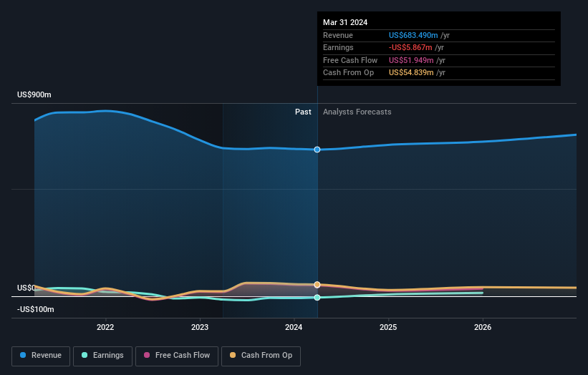Screen dimensions: 588x375
Task: Toggle the Free Cash Flow legend series
Action: click(177, 356)
